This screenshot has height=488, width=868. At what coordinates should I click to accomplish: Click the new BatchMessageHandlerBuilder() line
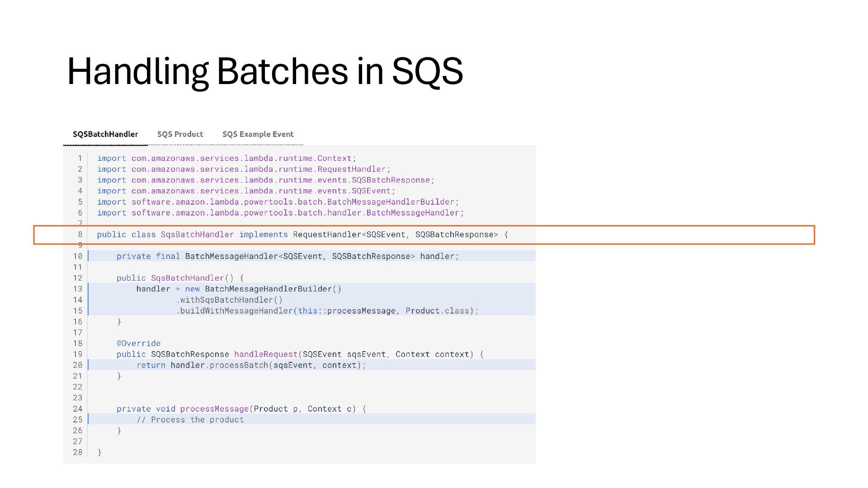pyautogui.click(x=239, y=289)
